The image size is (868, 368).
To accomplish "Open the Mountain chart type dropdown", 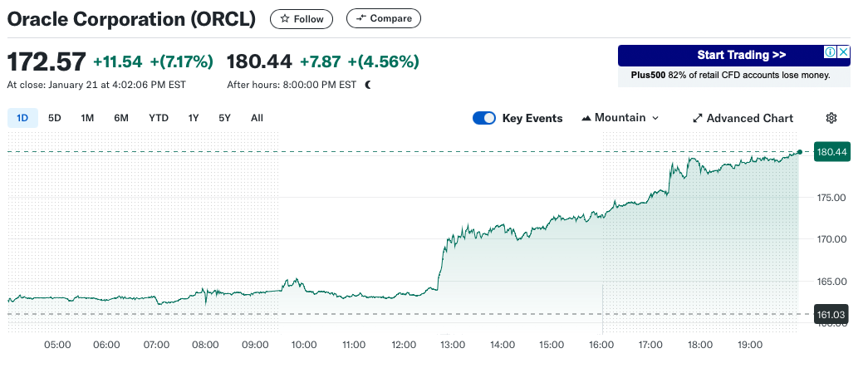I will [x=620, y=118].
